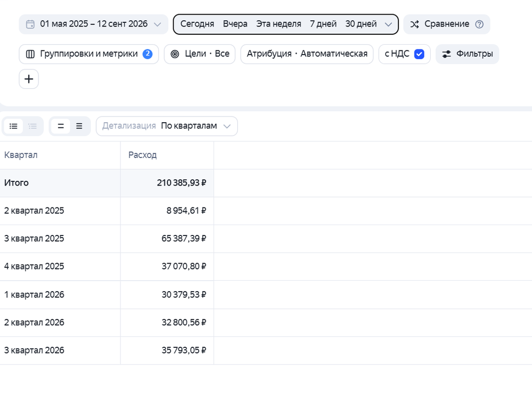Expand more period presets chevron
Viewport: 532px width, 394px height.
389,24
